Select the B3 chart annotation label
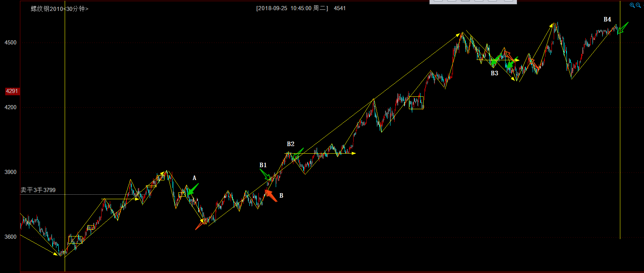 tap(494, 73)
